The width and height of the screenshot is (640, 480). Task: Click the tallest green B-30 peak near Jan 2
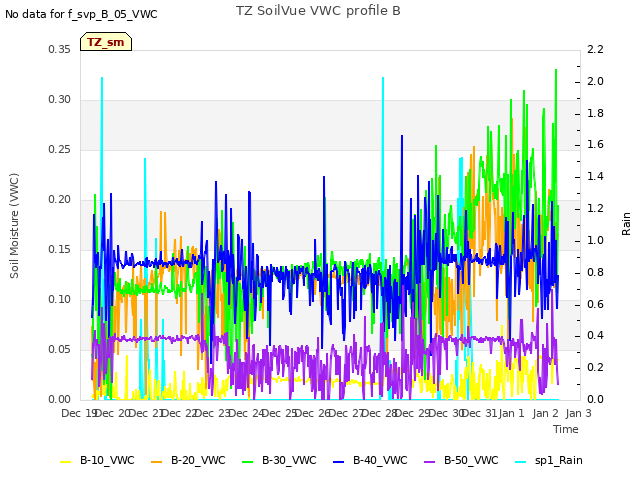(556, 71)
